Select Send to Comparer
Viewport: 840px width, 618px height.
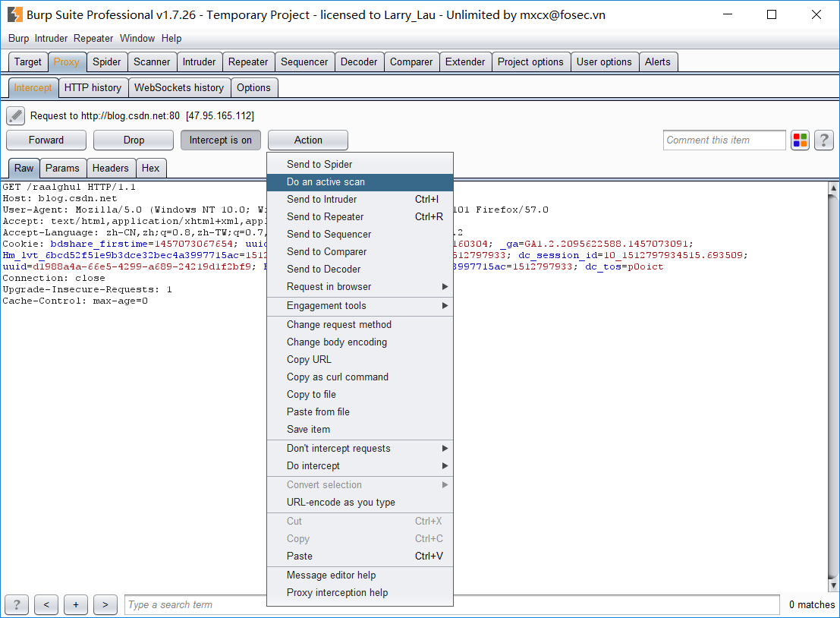(x=360, y=251)
